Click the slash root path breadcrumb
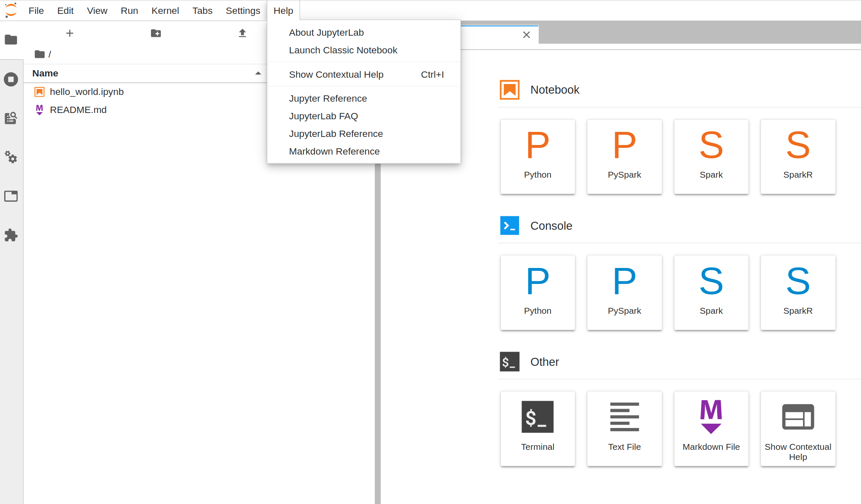The height and width of the screenshot is (504, 861). pos(50,54)
